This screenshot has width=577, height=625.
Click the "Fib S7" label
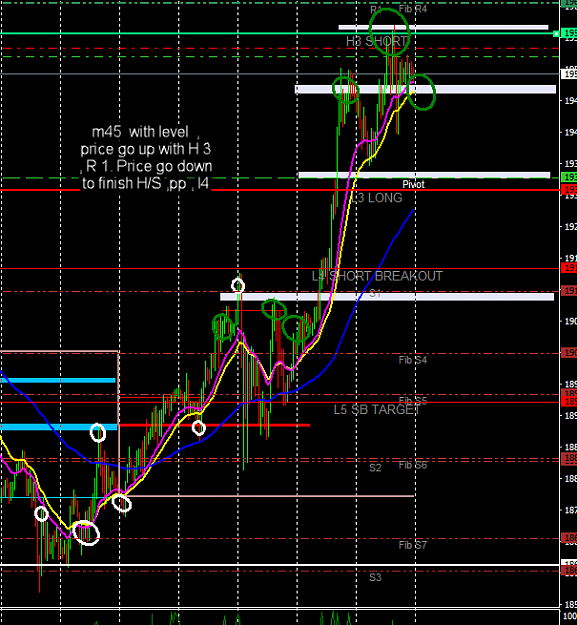[x=412, y=544]
